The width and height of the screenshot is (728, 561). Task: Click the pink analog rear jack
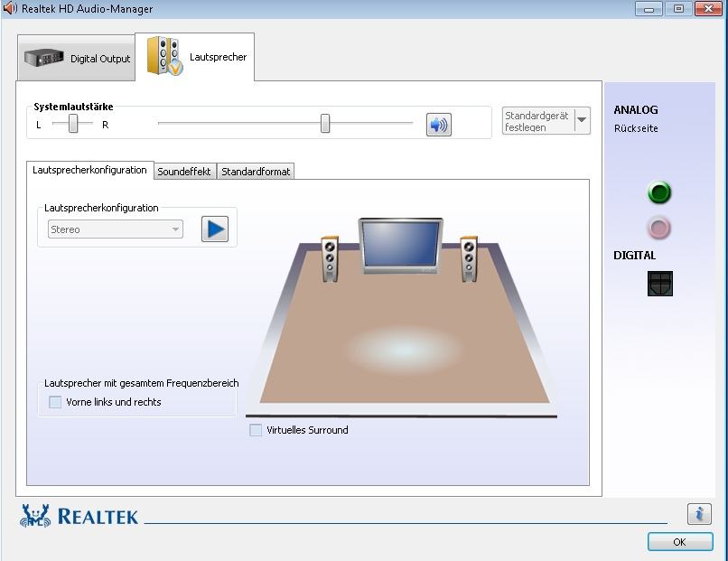[x=659, y=228]
